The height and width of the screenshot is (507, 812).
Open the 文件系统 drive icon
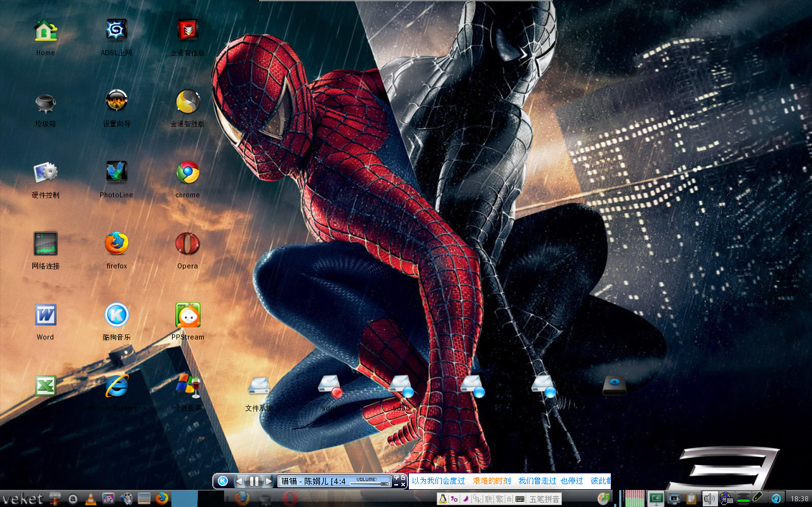[x=258, y=385]
